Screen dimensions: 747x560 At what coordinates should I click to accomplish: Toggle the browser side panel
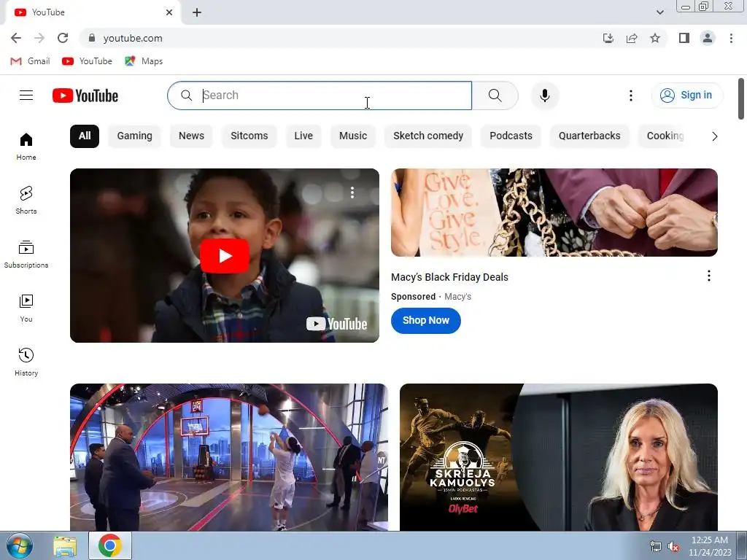pyautogui.click(x=684, y=38)
